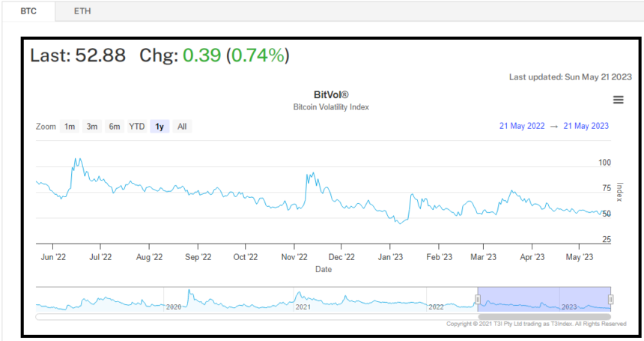644x341 pixels.
Task: Select the BTC tab
Action: click(27, 11)
